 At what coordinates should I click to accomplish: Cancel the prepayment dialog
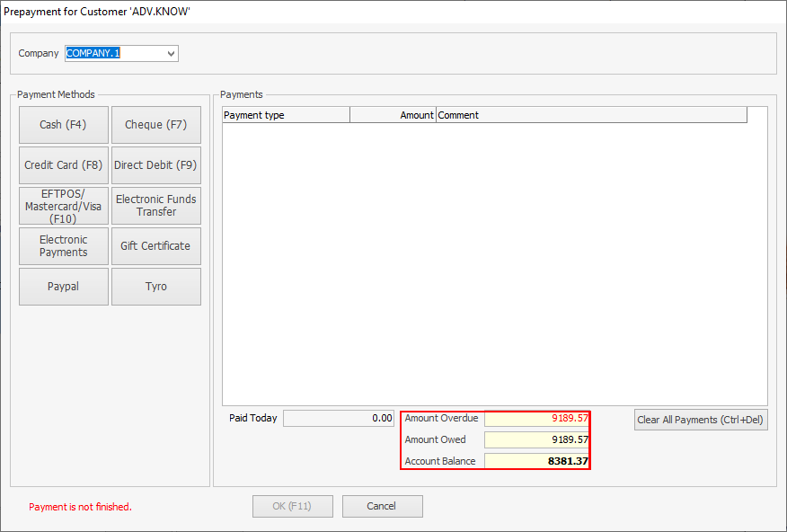(x=382, y=506)
